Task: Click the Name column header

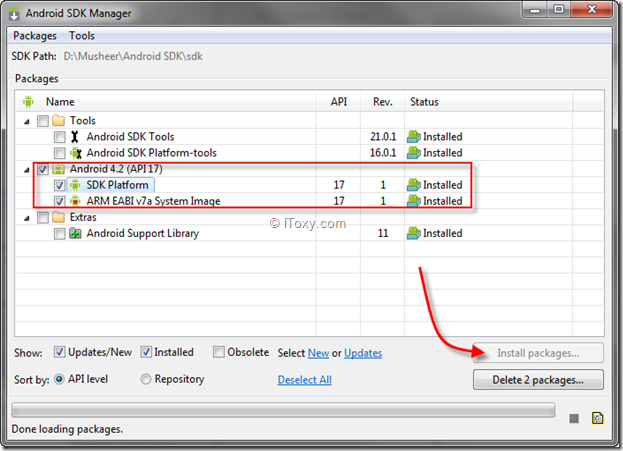Action: pyautogui.click(x=166, y=102)
